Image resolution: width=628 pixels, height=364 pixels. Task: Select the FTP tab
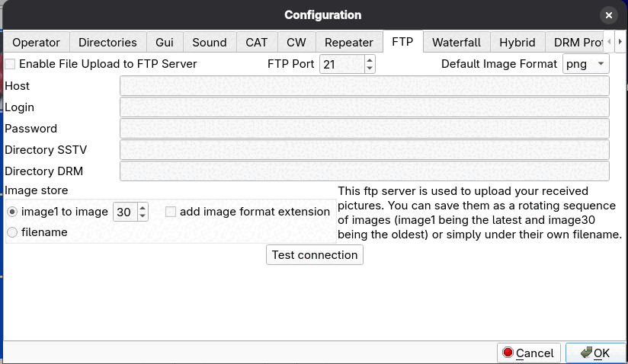[402, 42]
